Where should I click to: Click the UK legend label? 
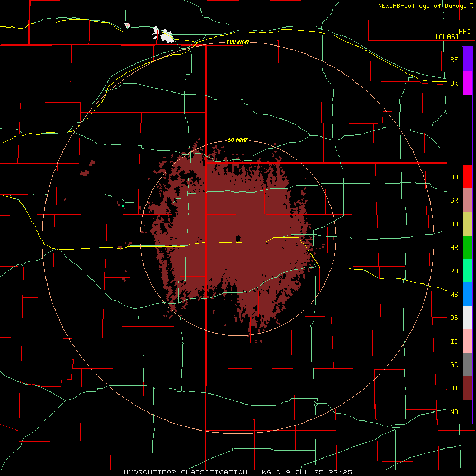(454, 83)
